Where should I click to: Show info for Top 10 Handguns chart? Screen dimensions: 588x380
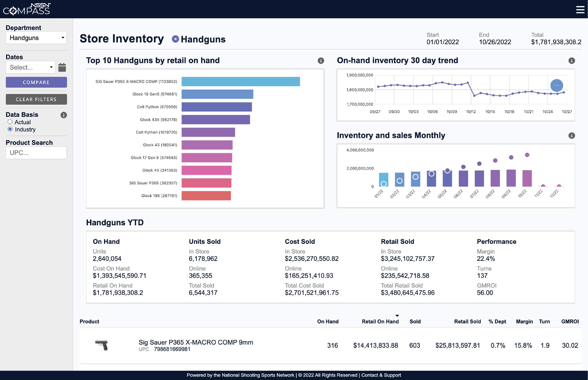coord(321,61)
